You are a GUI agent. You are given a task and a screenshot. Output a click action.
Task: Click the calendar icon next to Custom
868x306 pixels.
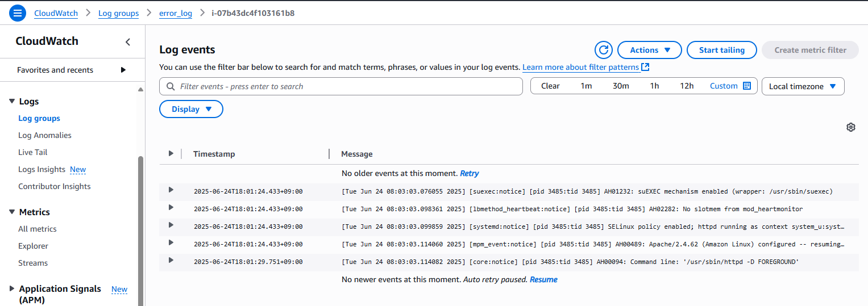pyautogui.click(x=747, y=86)
